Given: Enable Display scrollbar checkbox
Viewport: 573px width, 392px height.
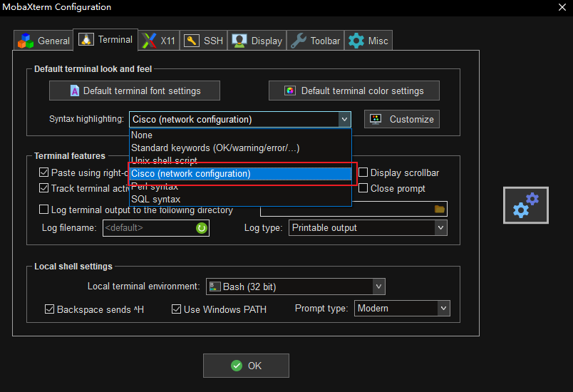Looking at the screenshot, I should pyautogui.click(x=363, y=172).
